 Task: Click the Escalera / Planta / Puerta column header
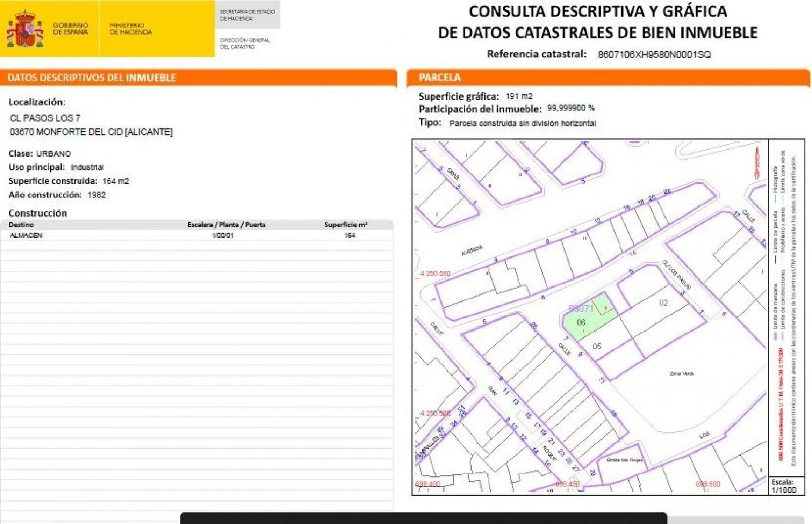click(x=226, y=225)
